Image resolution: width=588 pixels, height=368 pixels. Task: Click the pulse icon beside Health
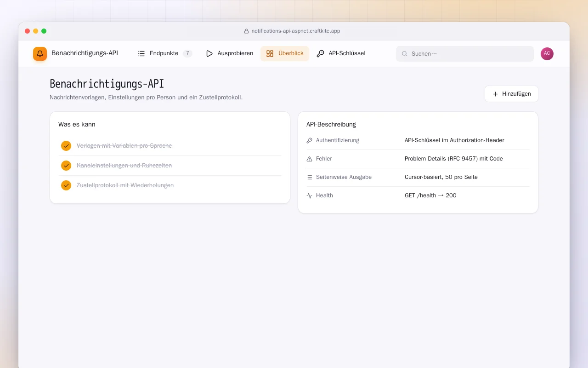(x=309, y=195)
